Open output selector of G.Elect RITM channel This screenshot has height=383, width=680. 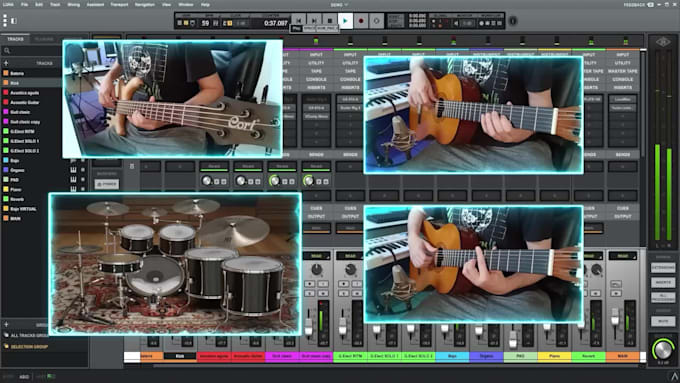click(x=350, y=228)
